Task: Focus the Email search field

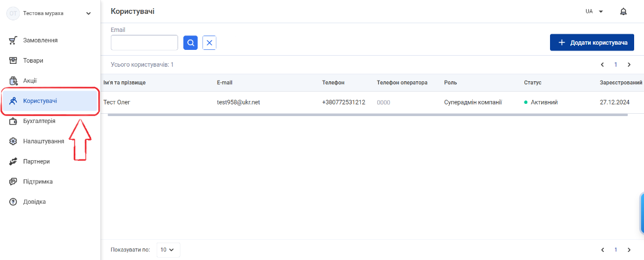Action: point(144,43)
